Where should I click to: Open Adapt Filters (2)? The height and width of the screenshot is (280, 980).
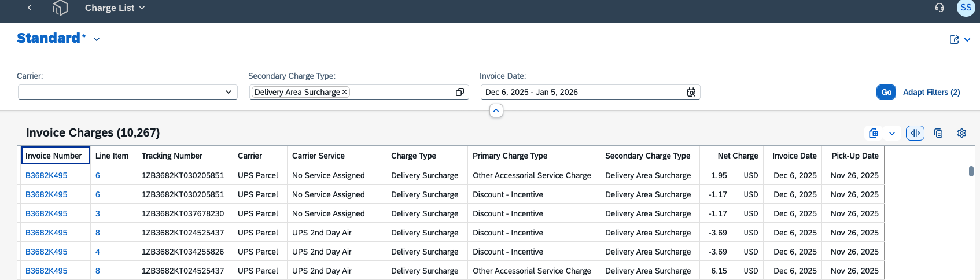[x=931, y=92]
